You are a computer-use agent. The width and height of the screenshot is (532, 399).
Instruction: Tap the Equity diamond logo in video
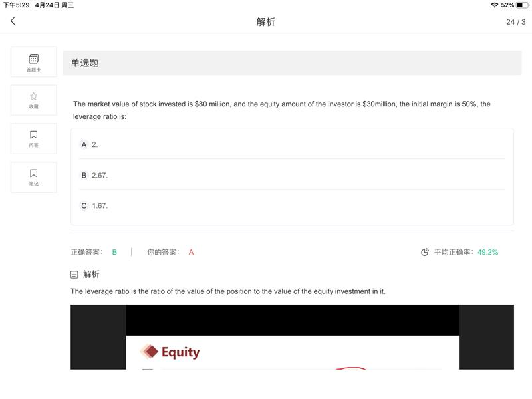[149, 352]
